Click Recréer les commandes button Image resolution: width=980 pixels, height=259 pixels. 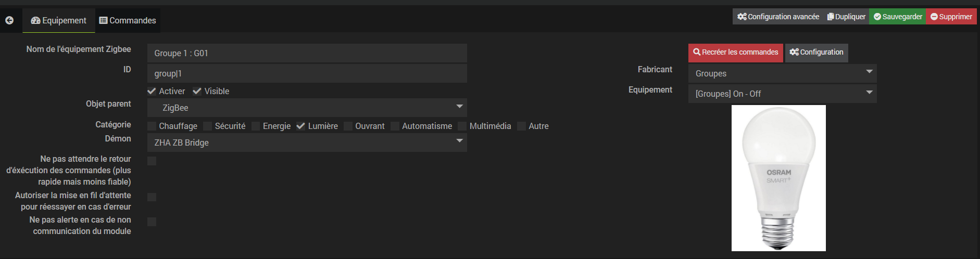tap(735, 52)
